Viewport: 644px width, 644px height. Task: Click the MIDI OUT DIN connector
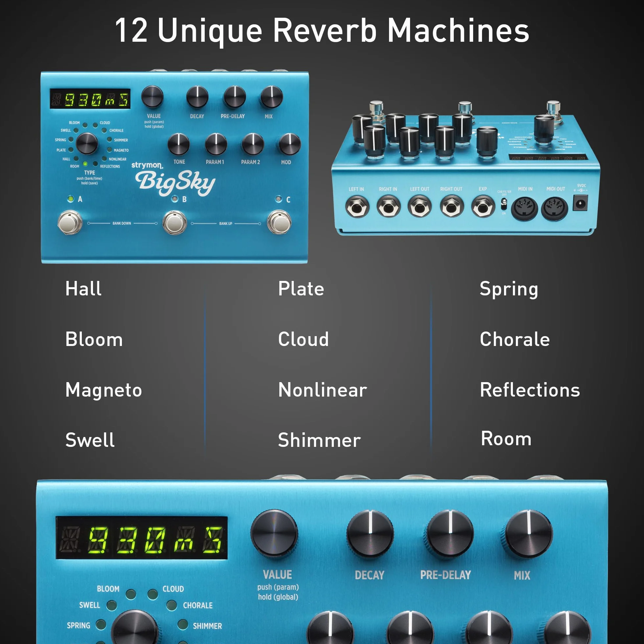point(554,208)
